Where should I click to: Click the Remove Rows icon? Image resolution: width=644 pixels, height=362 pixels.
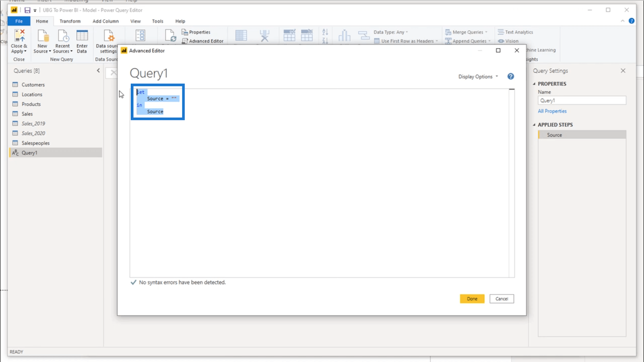click(x=307, y=35)
